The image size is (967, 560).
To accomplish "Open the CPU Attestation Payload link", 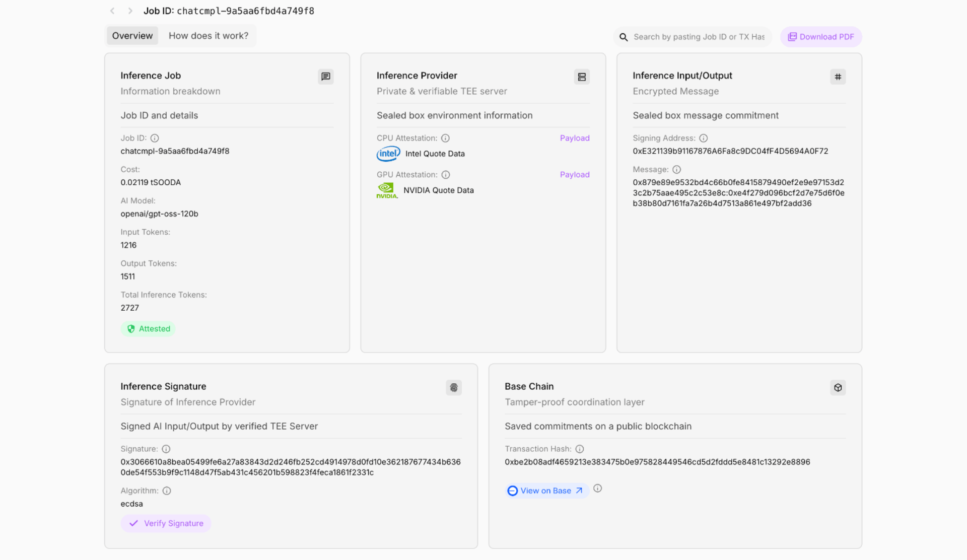I will tap(575, 138).
